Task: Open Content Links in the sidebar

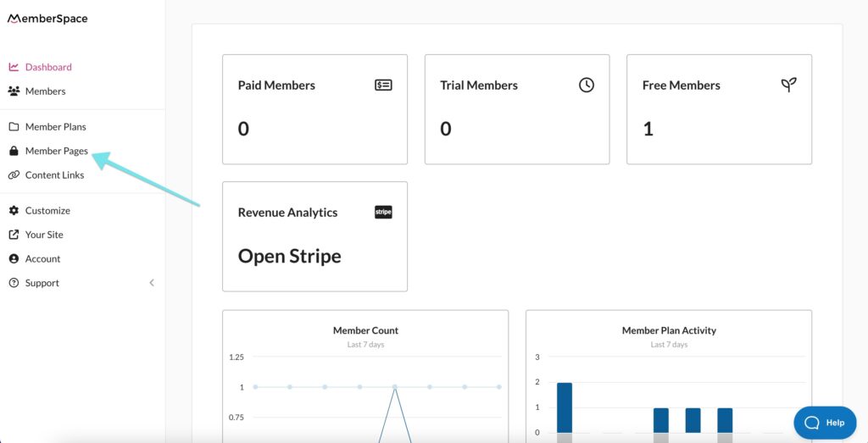Action: click(x=54, y=174)
